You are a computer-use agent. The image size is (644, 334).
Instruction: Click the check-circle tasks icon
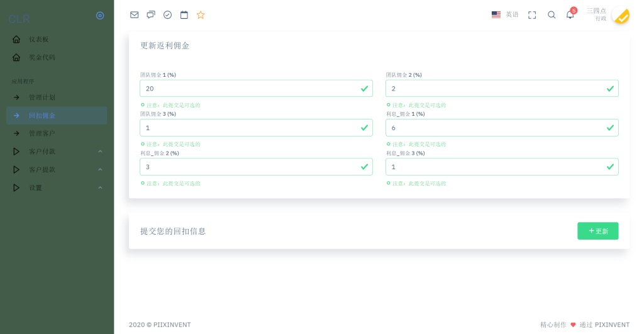tap(167, 15)
